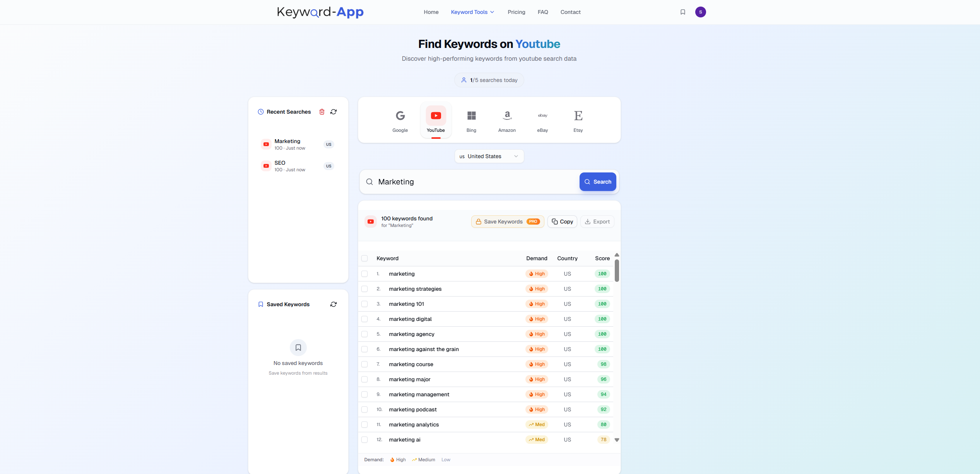Check the select-all checkbox in the table header
The height and width of the screenshot is (474, 980).
click(364, 258)
